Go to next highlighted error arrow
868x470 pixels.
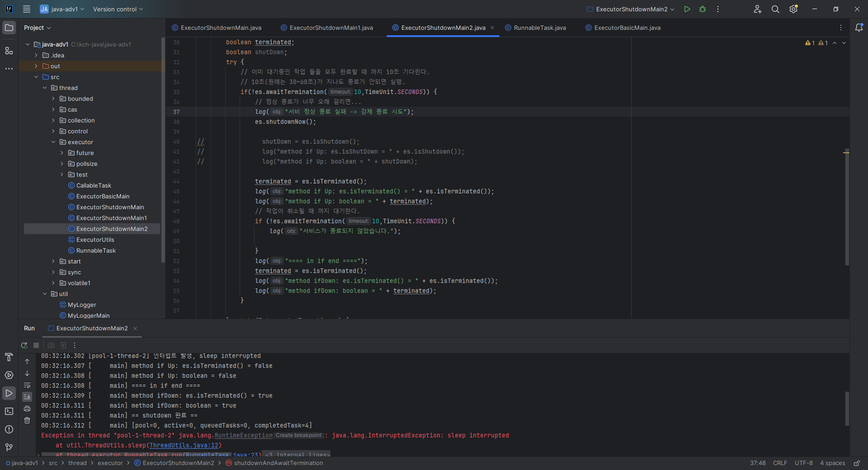point(844,43)
